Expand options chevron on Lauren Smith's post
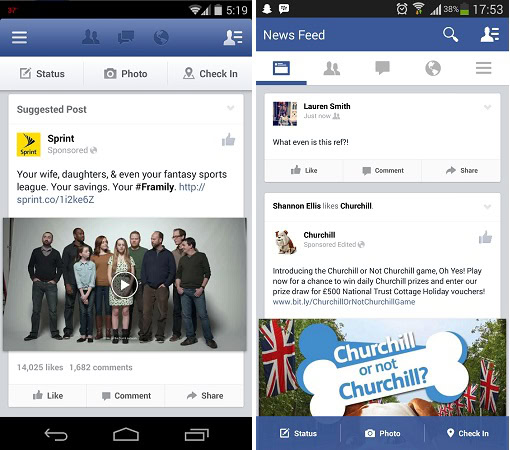 pos(487,107)
